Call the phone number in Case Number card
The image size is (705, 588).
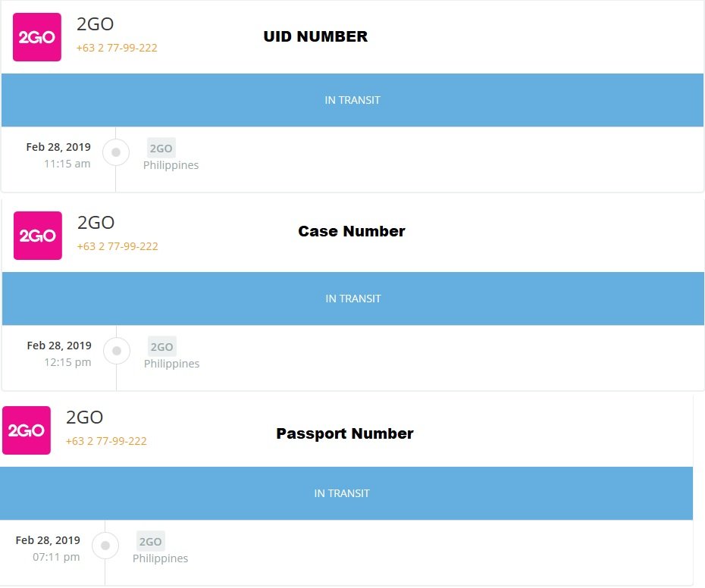(x=117, y=246)
